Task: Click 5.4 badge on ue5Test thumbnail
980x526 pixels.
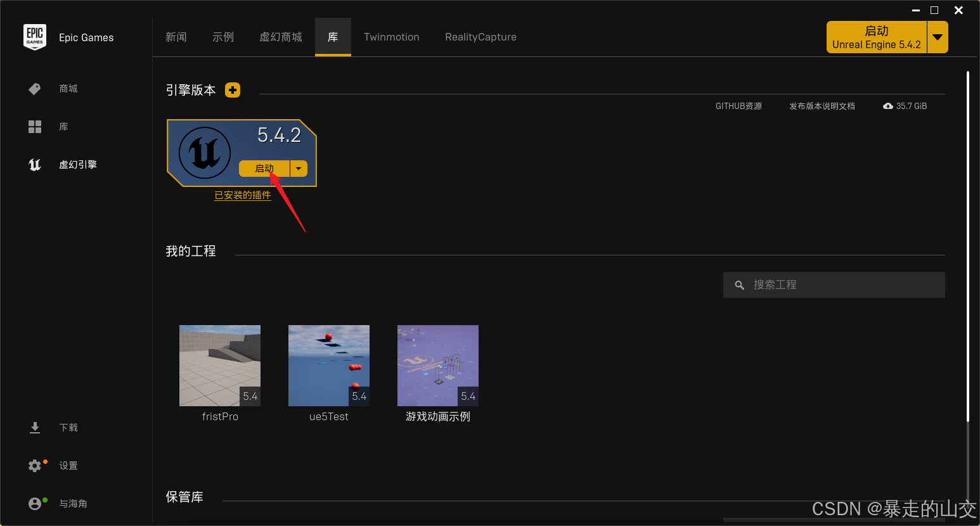Action: pyautogui.click(x=359, y=396)
